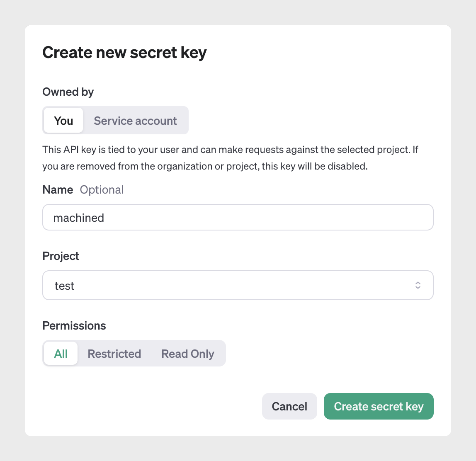Viewport: 476px width, 461px height.
Task: Cancel the secret key creation
Action: (289, 406)
